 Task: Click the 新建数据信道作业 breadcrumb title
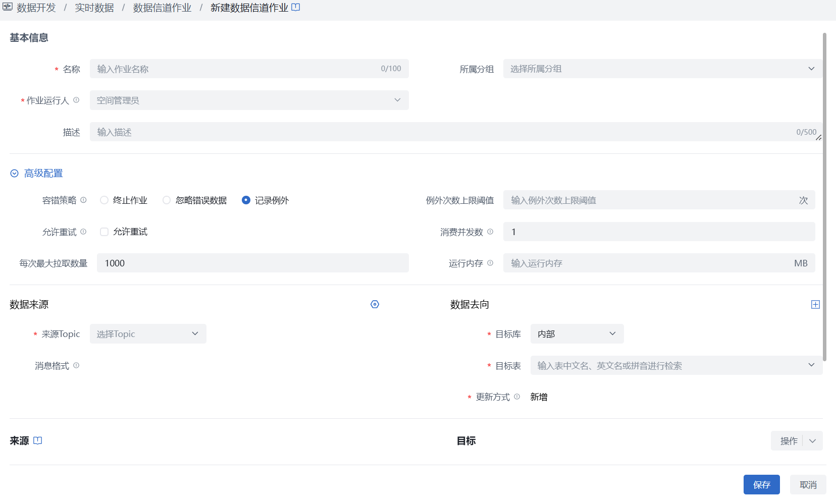click(249, 8)
